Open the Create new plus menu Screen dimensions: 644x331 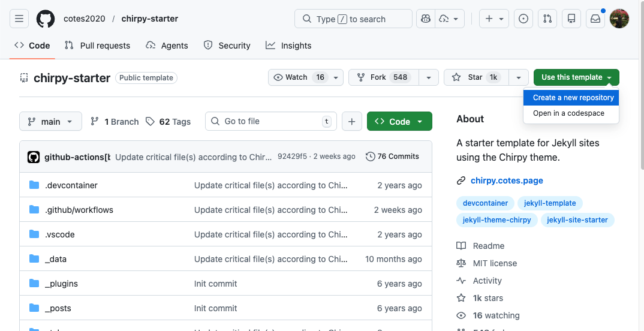point(494,19)
